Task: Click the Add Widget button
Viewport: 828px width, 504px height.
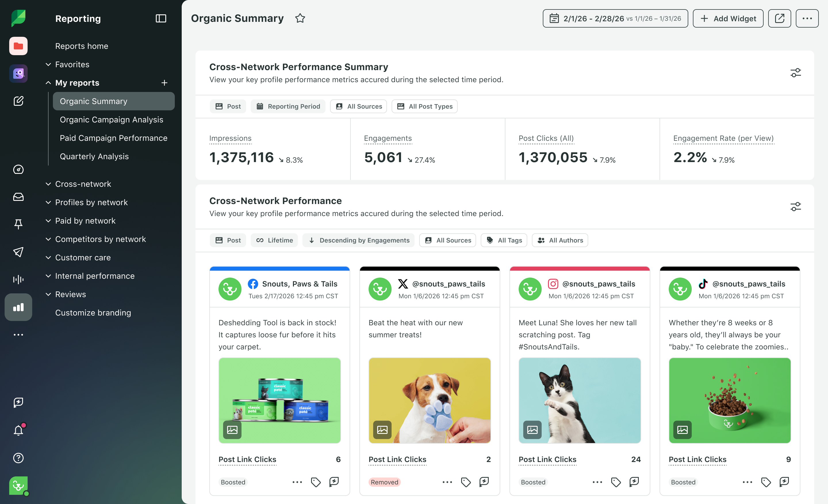Action: [728, 18]
